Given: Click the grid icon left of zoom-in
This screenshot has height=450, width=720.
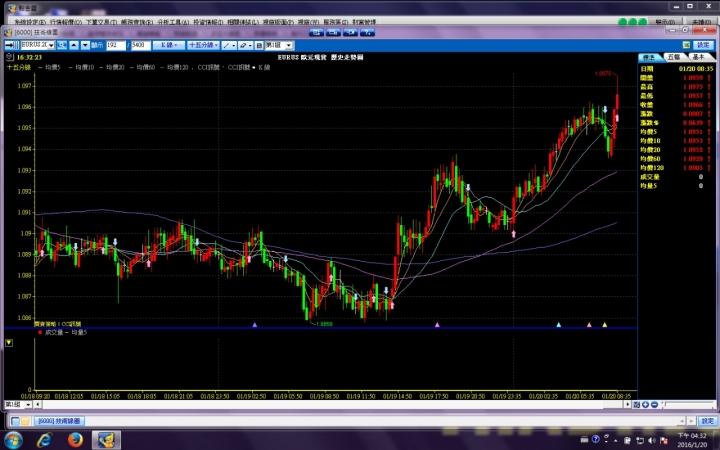Looking at the screenshot, I should (x=636, y=405).
